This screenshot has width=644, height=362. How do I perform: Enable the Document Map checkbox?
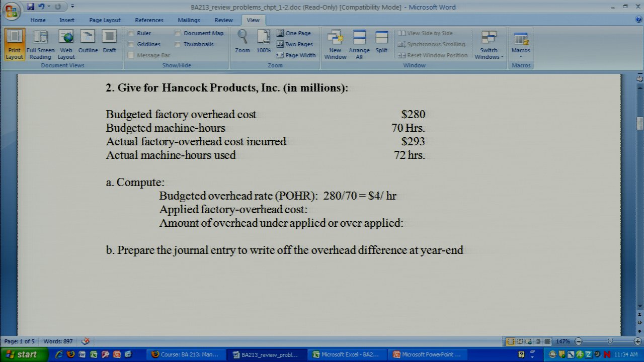[x=178, y=33]
